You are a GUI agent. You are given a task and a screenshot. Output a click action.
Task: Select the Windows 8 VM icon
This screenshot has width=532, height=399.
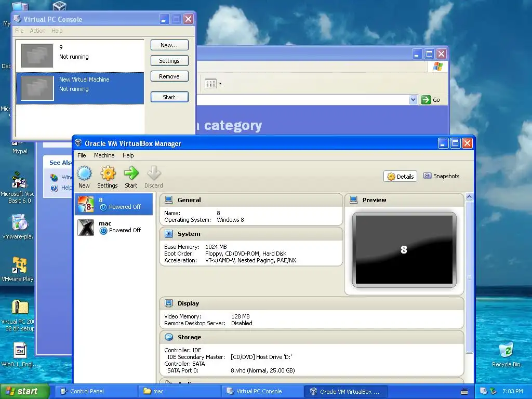point(86,204)
